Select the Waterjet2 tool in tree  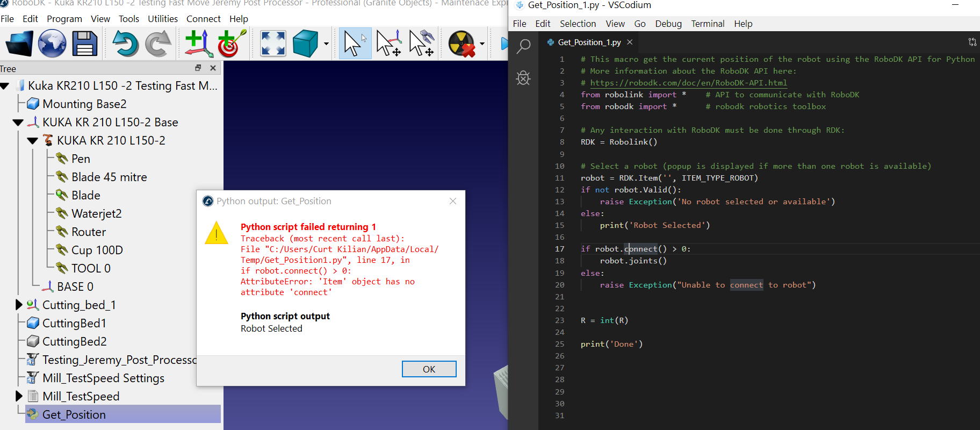coord(96,213)
